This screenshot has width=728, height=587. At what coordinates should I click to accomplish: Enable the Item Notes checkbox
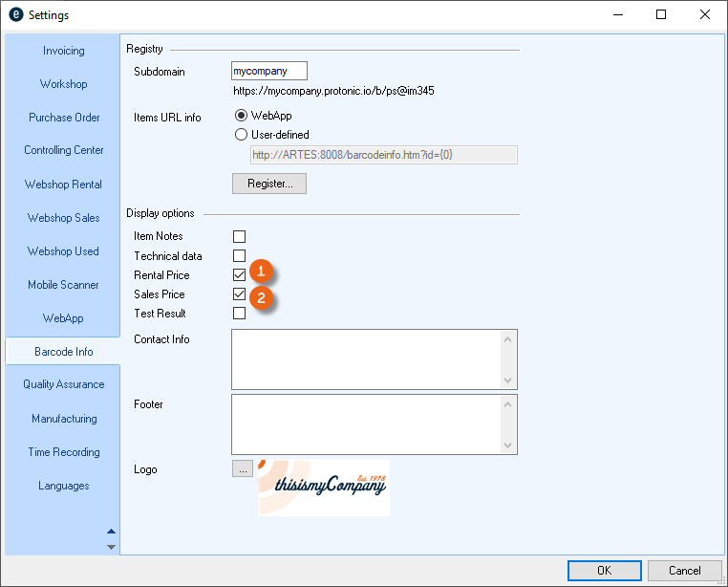pos(239,237)
